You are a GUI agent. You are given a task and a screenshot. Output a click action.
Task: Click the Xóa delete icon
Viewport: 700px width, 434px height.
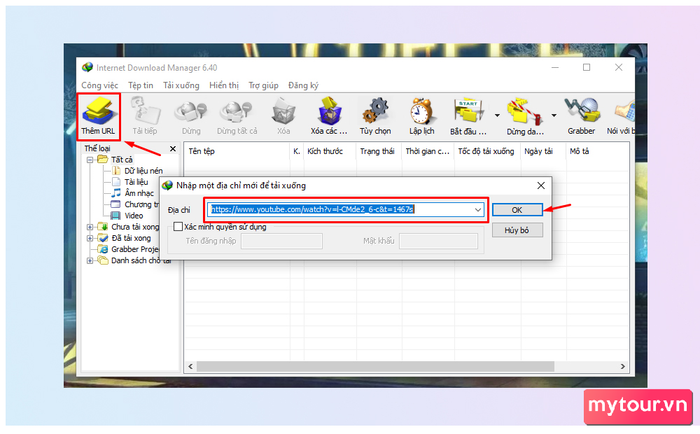[x=283, y=116]
